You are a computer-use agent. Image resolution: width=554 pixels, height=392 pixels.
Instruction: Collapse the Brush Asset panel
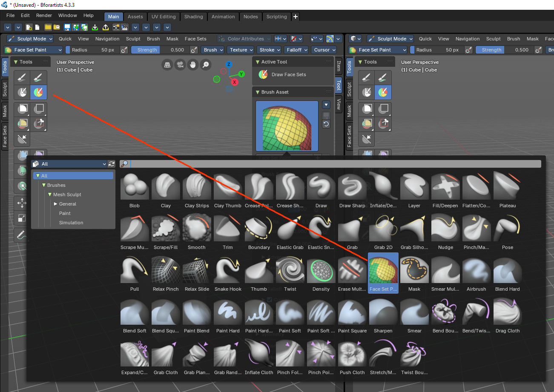click(x=258, y=92)
